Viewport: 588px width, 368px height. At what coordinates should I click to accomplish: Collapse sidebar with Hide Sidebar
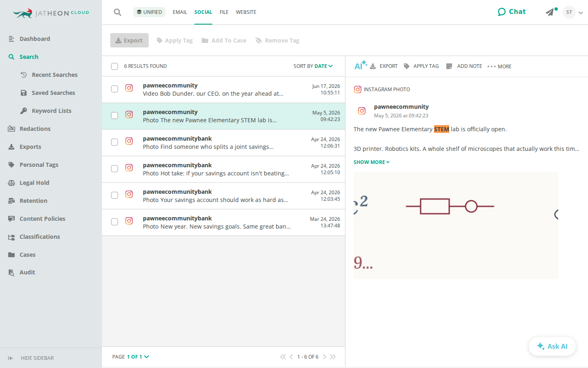pos(31,358)
